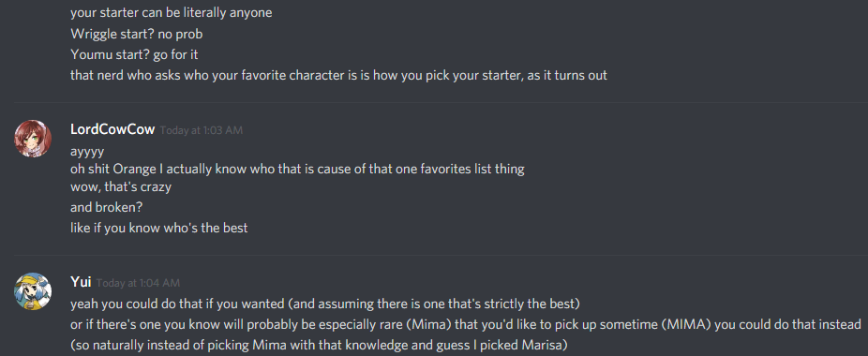Click the divider above LordCowCow's messages

coord(441,102)
